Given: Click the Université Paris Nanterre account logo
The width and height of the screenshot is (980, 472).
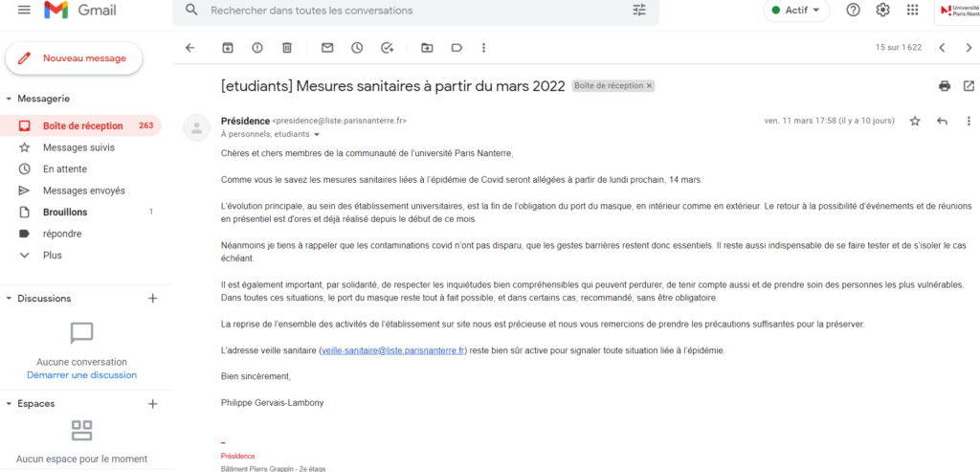Looking at the screenshot, I should point(959,10).
